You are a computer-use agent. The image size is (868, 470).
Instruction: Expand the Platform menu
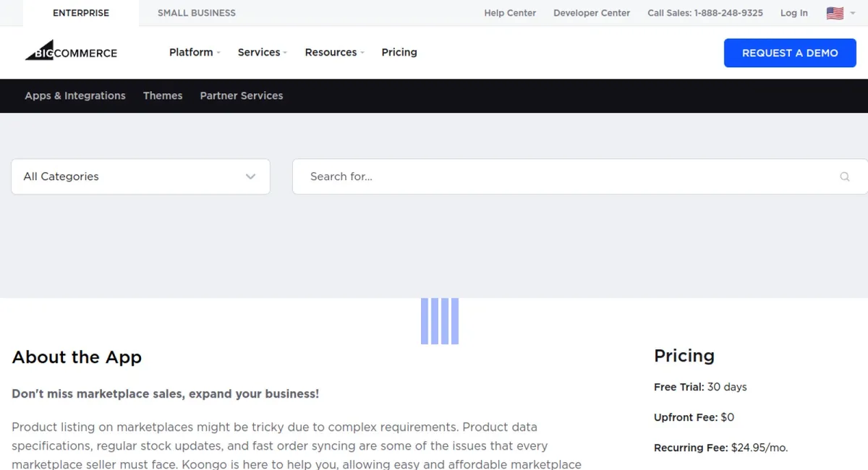(195, 52)
